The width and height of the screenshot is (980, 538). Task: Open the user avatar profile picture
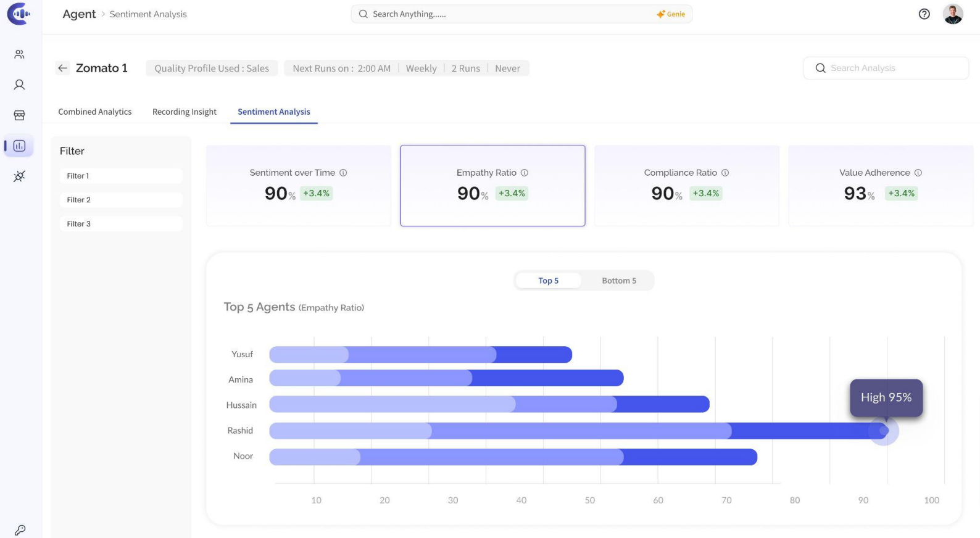click(953, 14)
